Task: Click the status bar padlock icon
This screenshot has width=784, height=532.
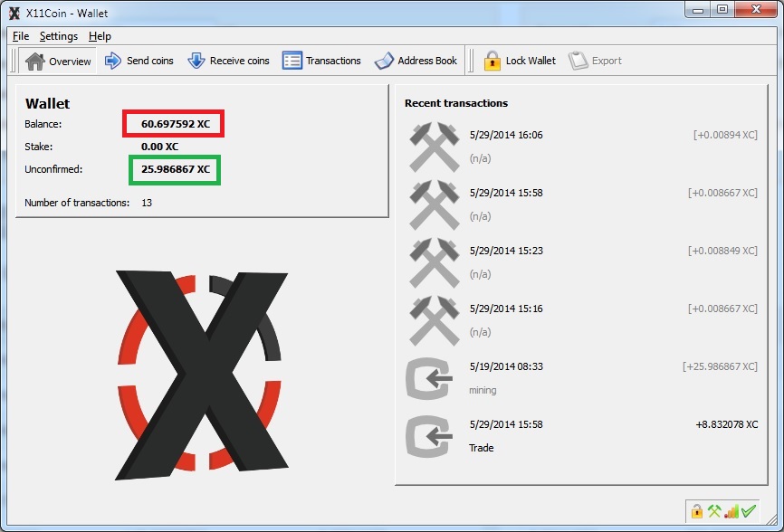Action: tap(696, 511)
